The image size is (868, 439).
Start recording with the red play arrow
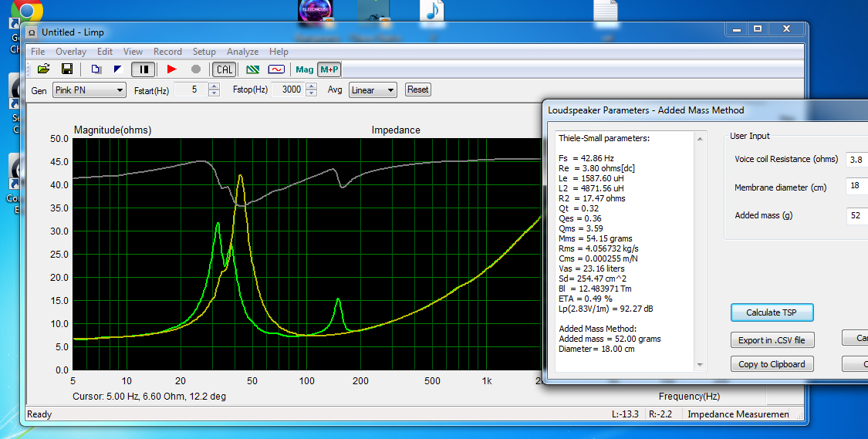[172, 69]
